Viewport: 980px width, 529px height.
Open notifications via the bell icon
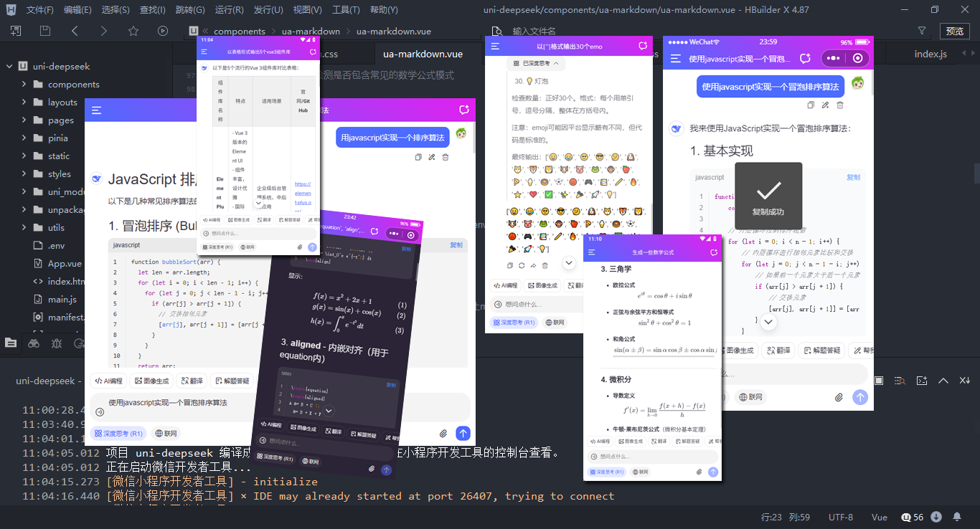(957, 516)
